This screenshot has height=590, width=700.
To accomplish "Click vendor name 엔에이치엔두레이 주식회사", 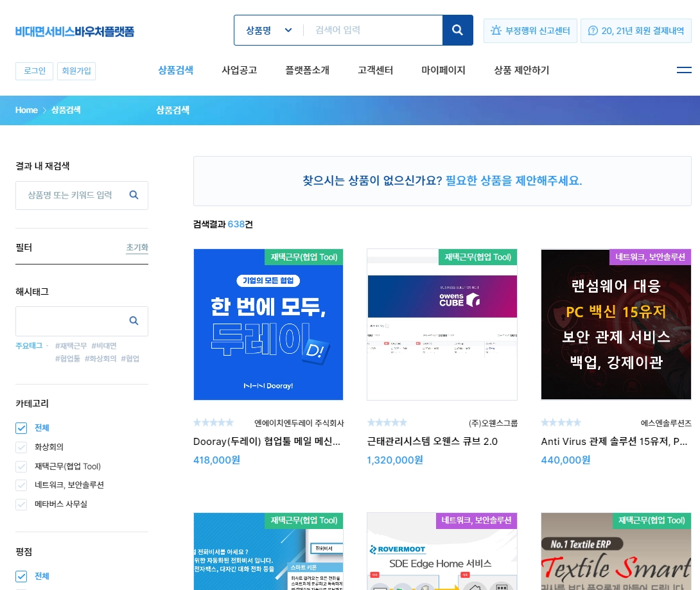I will (x=299, y=422).
